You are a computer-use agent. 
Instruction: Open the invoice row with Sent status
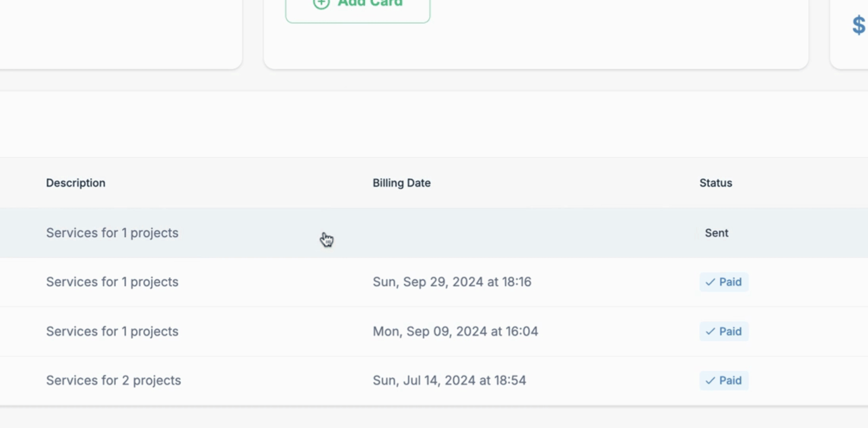pos(434,233)
